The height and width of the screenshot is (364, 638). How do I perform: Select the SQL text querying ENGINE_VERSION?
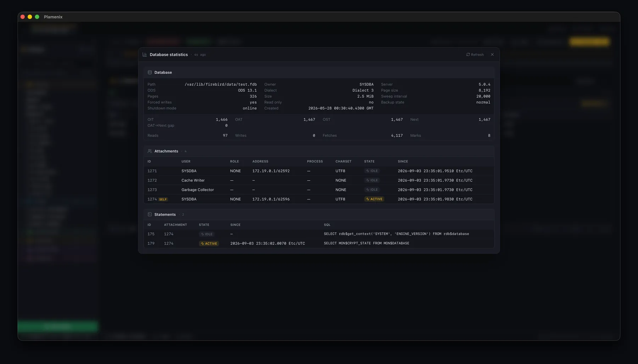(x=396, y=234)
